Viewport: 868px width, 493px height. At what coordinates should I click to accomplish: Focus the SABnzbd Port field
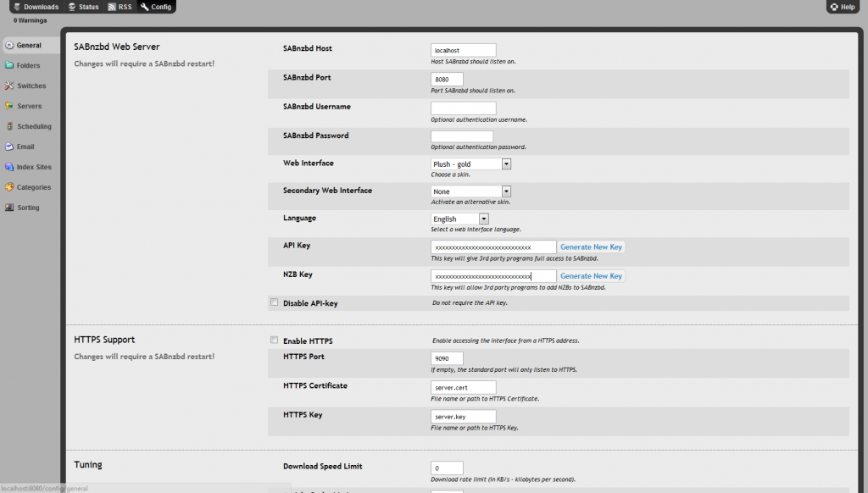[x=447, y=79]
